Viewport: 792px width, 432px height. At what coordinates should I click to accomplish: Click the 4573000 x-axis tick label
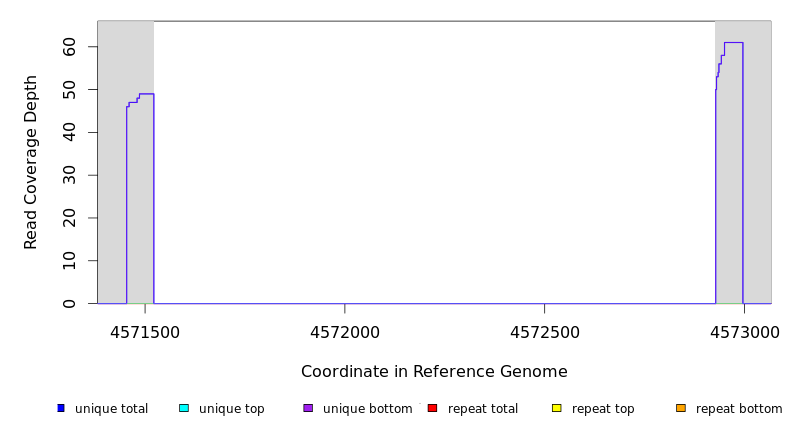click(743, 332)
